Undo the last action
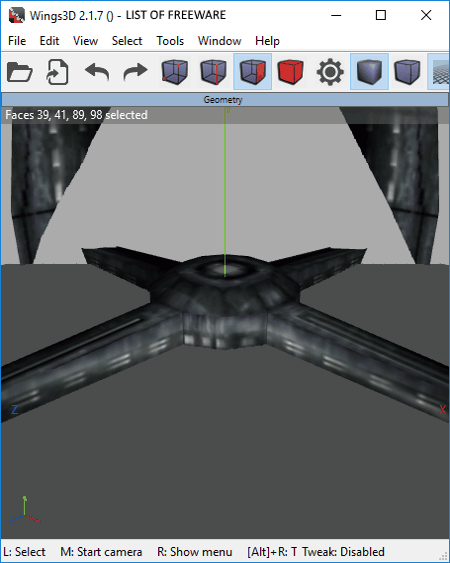This screenshot has width=450, height=563. coord(97,72)
